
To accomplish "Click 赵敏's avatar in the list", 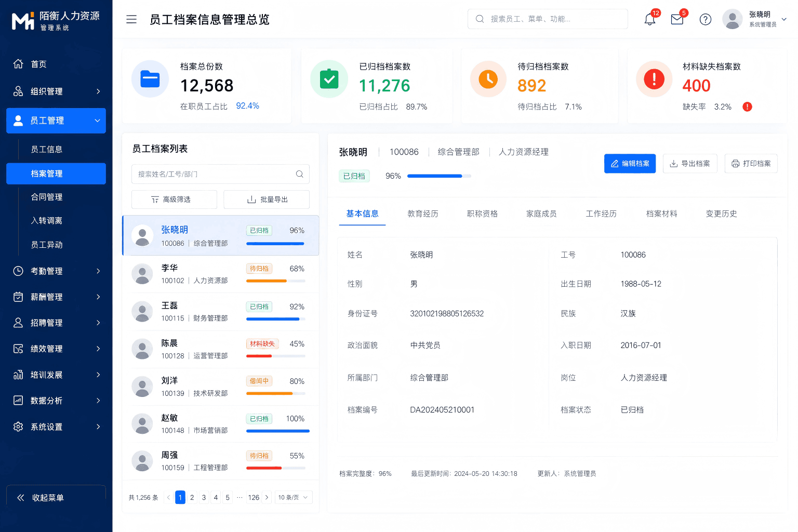I will 142,424.
